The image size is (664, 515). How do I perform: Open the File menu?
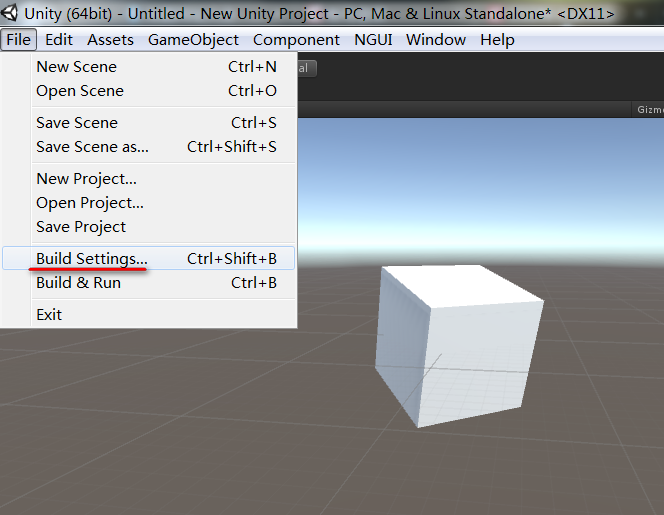coord(19,40)
